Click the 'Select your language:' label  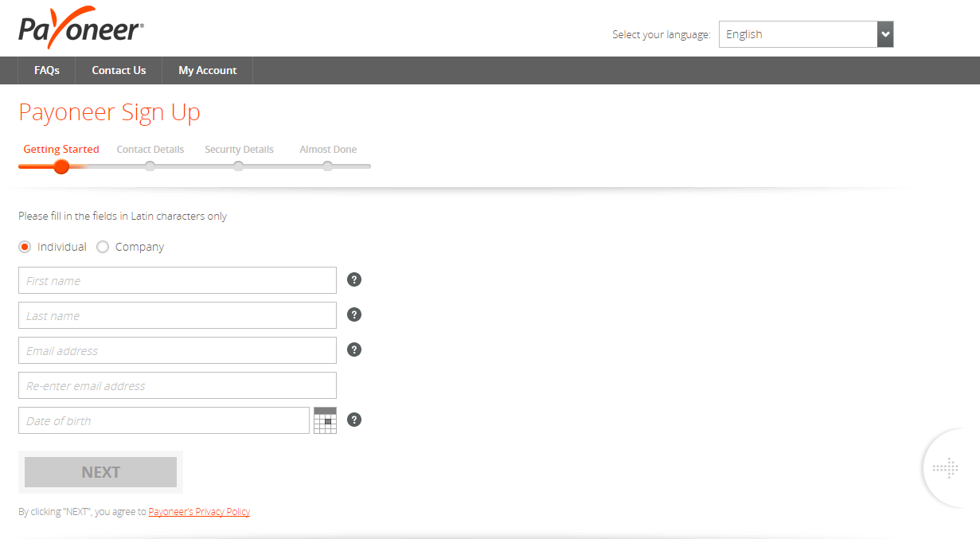coord(662,34)
